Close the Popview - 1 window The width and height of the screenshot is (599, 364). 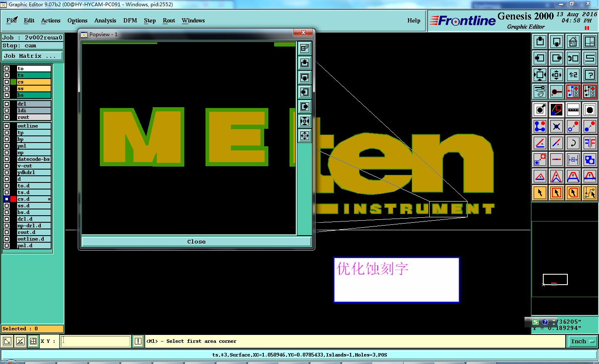coord(303,32)
